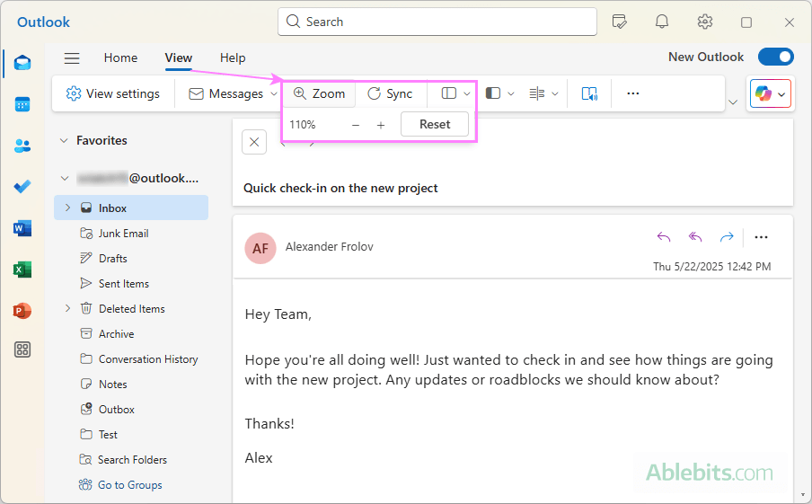Expand the Inbox subfolders
The image size is (812, 504).
67,208
